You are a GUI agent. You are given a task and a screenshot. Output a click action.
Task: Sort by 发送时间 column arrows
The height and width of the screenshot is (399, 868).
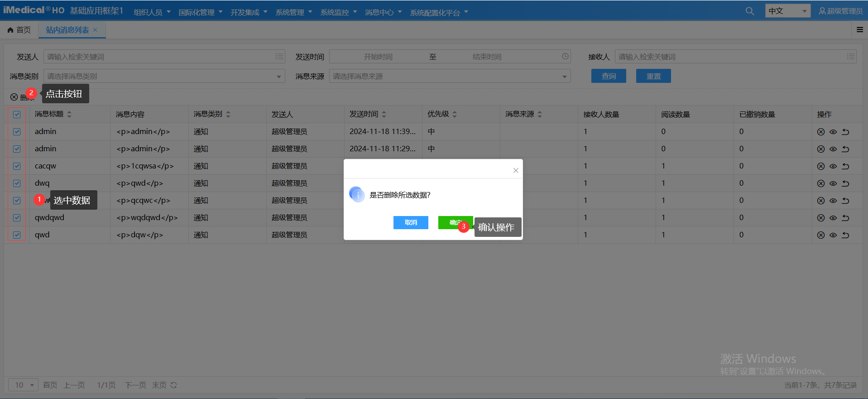coord(384,114)
